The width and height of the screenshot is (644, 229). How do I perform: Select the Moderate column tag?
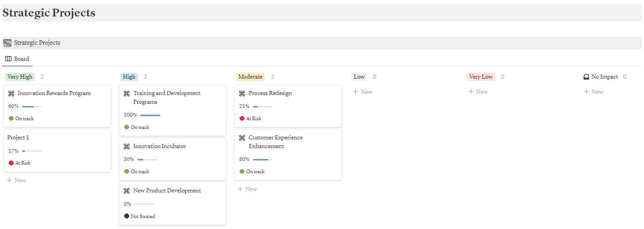251,77
